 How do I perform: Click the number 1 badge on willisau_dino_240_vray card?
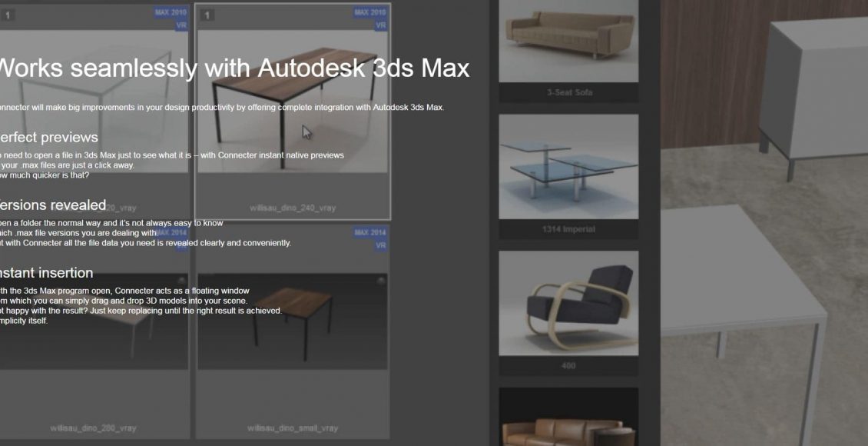(x=207, y=15)
